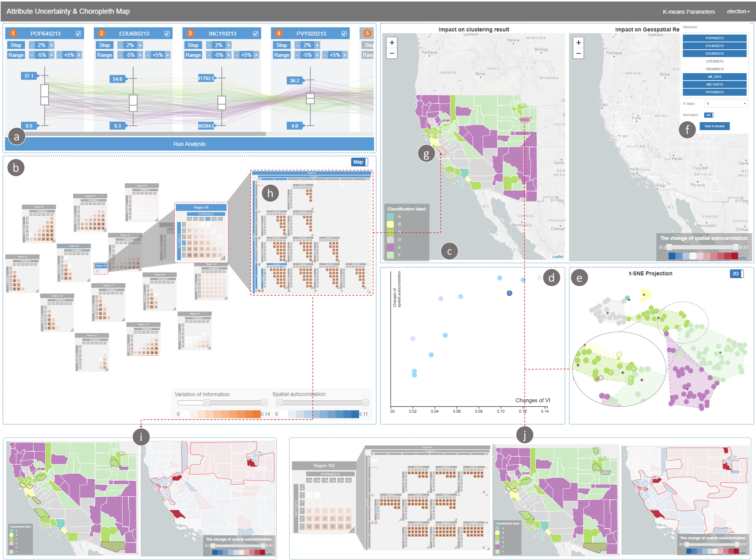
Task: Open the election dataset dropdown
Action: pos(738,11)
